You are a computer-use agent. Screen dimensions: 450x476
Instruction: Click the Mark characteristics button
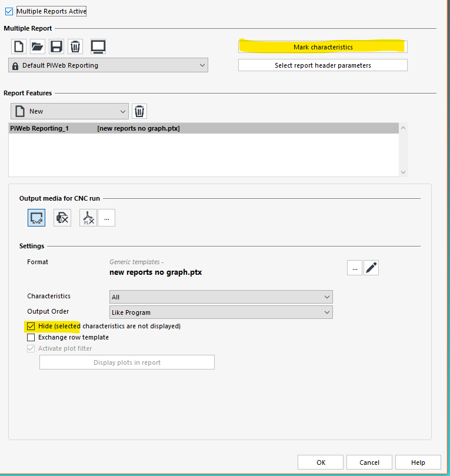[322, 46]
